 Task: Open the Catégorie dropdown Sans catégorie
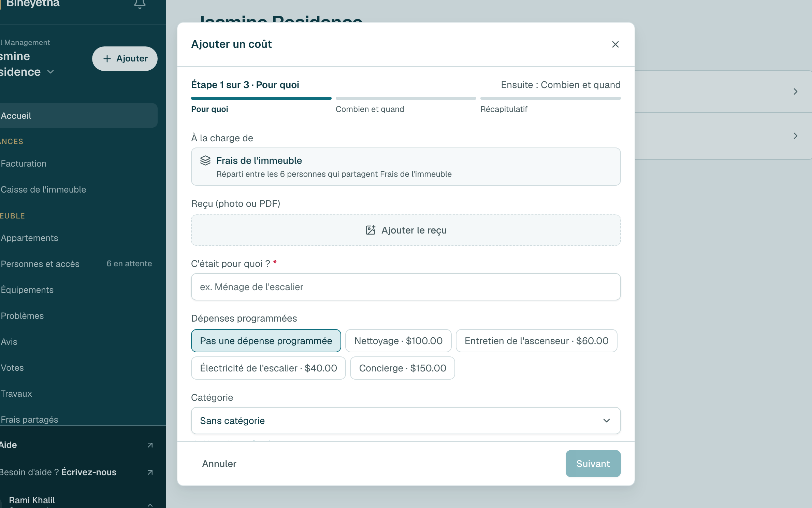coord(406,421)
